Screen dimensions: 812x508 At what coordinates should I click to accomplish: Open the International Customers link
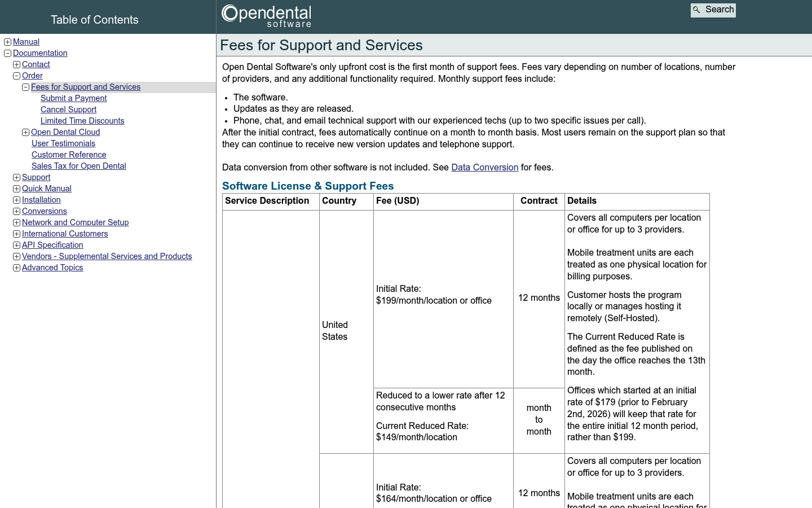pos(65,234)
